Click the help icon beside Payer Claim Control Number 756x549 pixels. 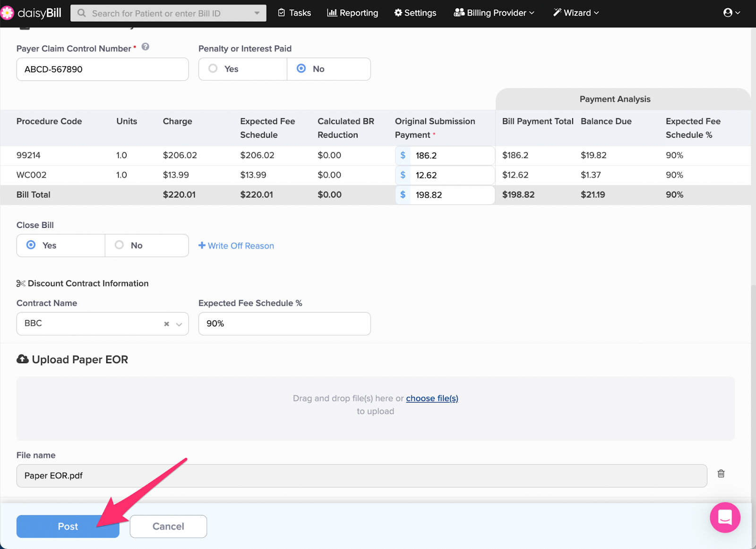[x=146, y=47]
